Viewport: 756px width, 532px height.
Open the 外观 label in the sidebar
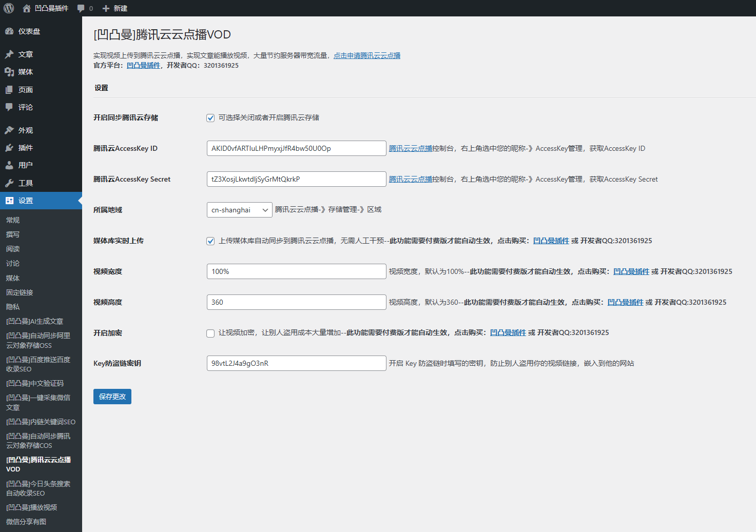[x=26, y=130]
